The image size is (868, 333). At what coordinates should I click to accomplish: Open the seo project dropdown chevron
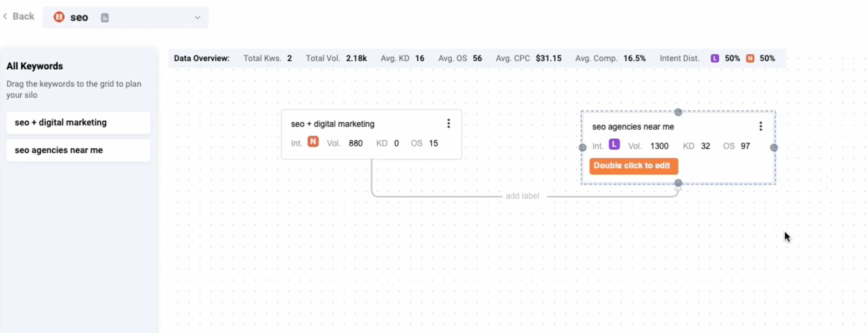198,18
